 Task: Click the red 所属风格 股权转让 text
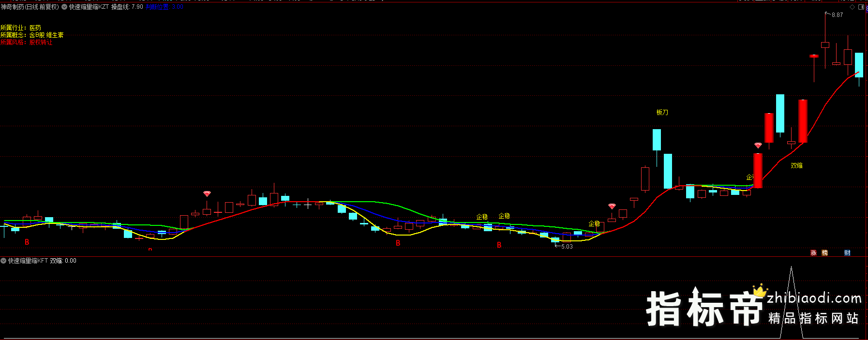[26, 43]
